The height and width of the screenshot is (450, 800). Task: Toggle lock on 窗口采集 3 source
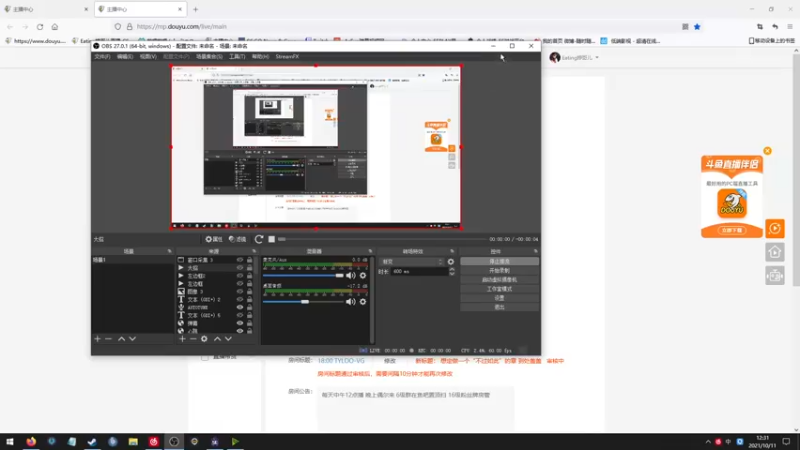pyautogui.click(x=249, y=260)
